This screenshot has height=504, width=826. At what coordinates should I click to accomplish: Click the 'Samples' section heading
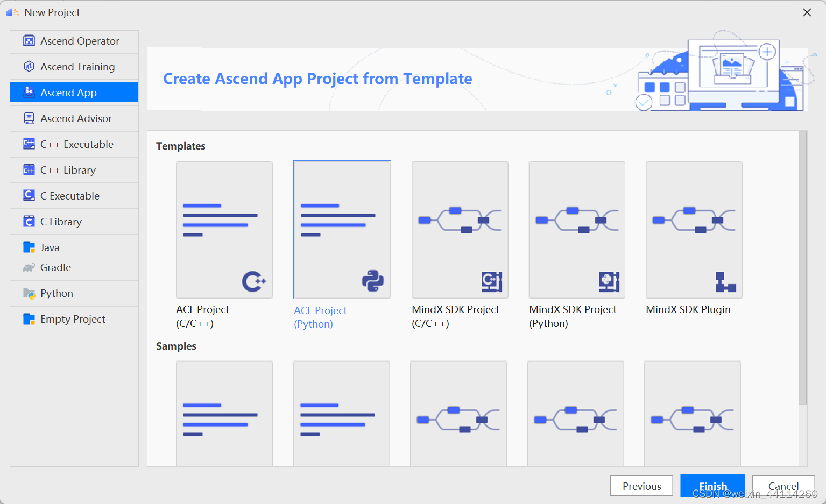tap(176, 346)
